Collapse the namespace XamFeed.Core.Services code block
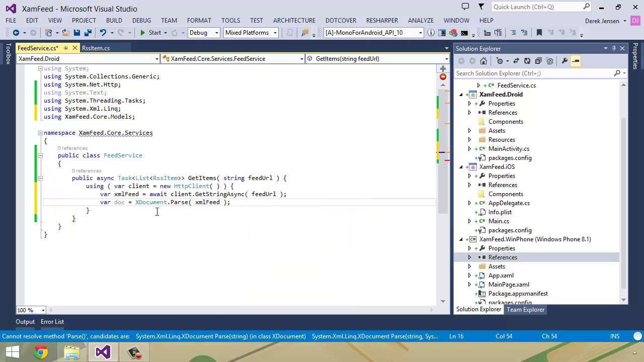Screen dimensions: 644x362 40,133
